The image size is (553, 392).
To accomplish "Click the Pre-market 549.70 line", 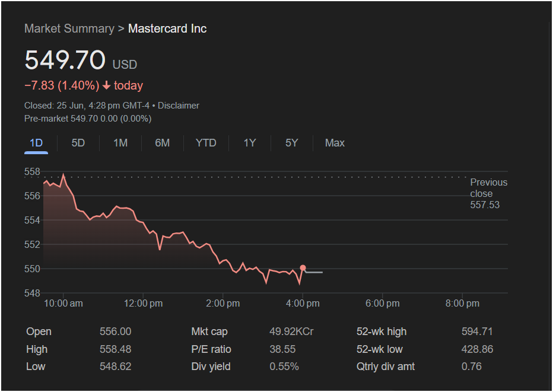I will point(88,119).
